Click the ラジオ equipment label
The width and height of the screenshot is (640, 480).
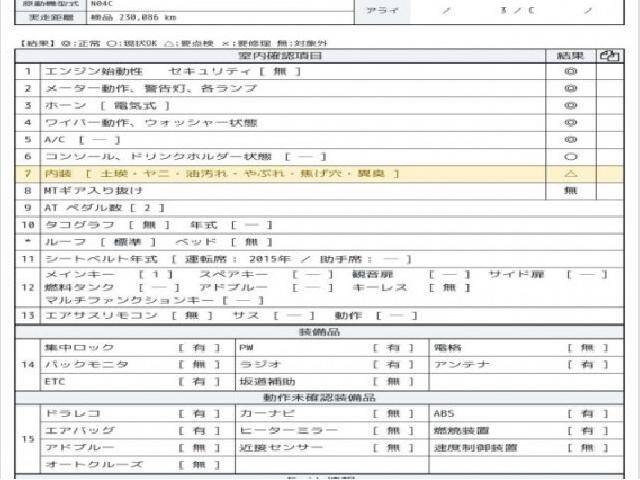tap(260, 364)
